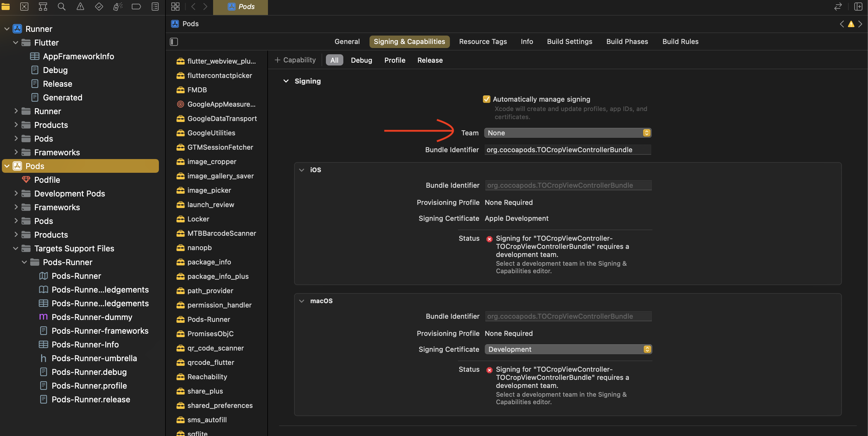Image resolution: width=868 pixels, height=436 pixels.
Task: Open the Pods-Runner.release config file
Action: 91,399
